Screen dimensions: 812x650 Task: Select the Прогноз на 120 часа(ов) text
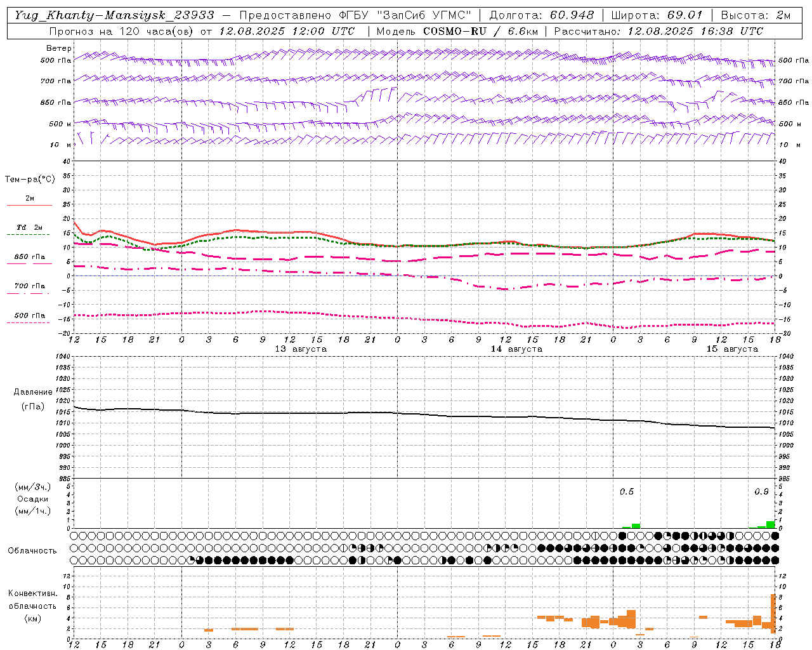pos(122,31)
